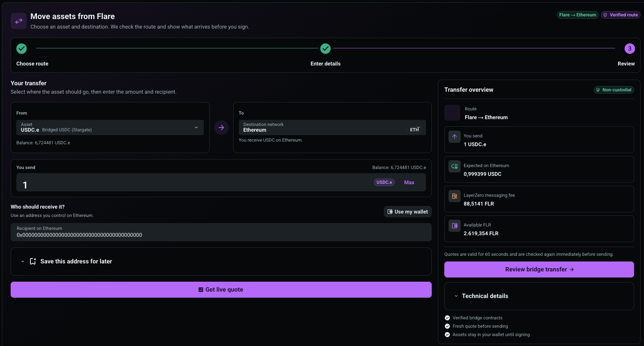This screenshot has width=644, height=346.
Task: Click the text 0,999399 USDC
Action: point(482,174)
